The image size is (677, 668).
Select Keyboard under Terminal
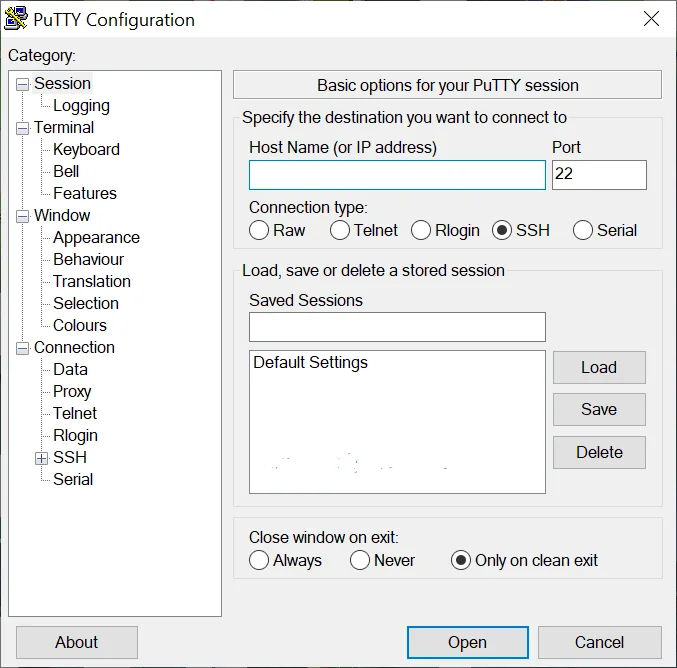pos(86,150)
